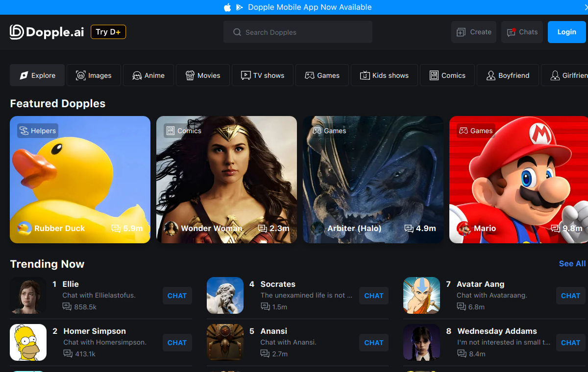The image size is (588, 372).
Task: Open the Images category tab
Action: (x=94, y=75)
